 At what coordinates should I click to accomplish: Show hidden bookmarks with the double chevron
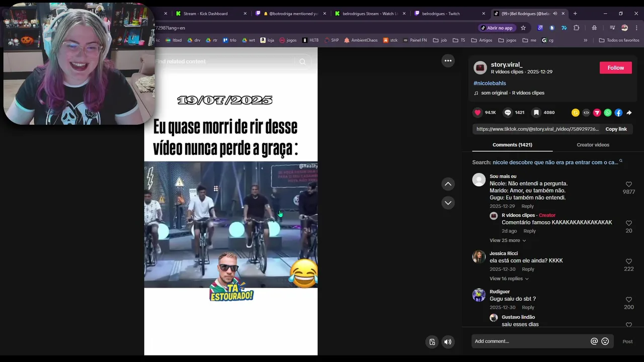[x=585, y=40]
